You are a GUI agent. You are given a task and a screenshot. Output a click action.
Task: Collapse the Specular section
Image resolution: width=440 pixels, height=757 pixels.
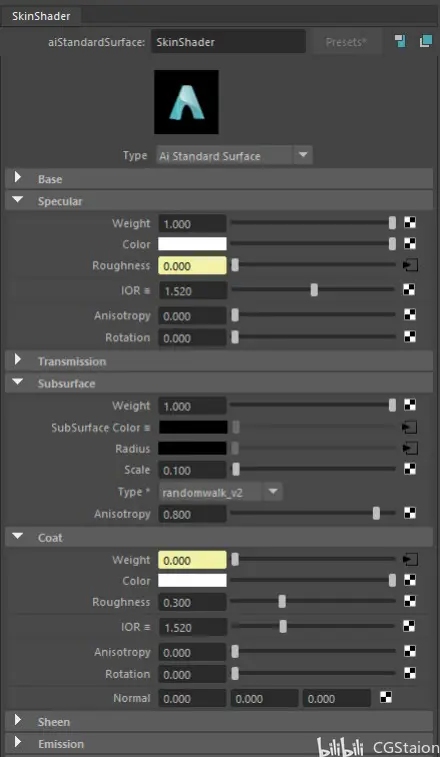coord(18,200)
